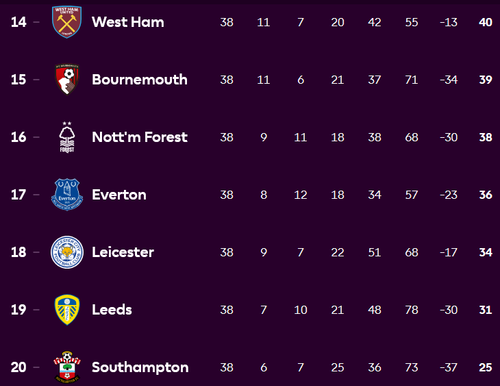Click Southampton's 25 points total
Image resolution: width=500 pixels, height=386 pixels.
[485, 367]
